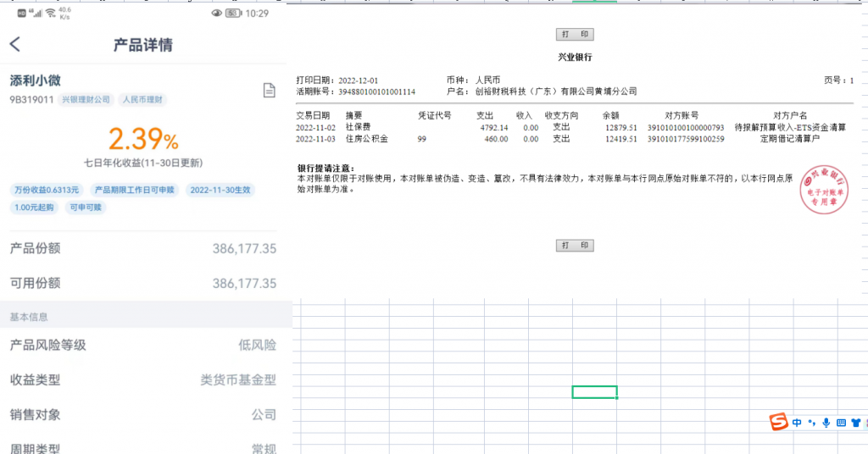
Task: Click the transaction date 2022-11-03
Action: click(315, 140)
